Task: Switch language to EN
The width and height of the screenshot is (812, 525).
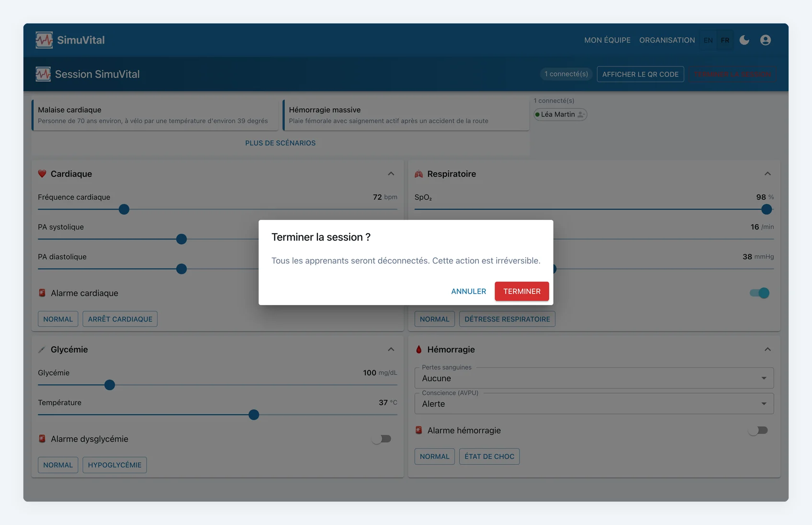Action: (708, 40)
